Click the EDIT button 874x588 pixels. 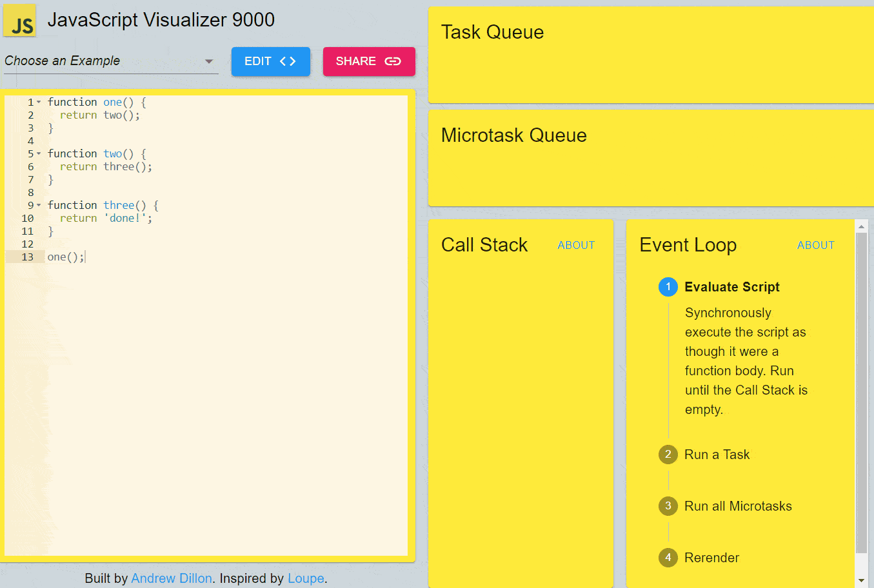pyautogui.click(x=271, y=61)
